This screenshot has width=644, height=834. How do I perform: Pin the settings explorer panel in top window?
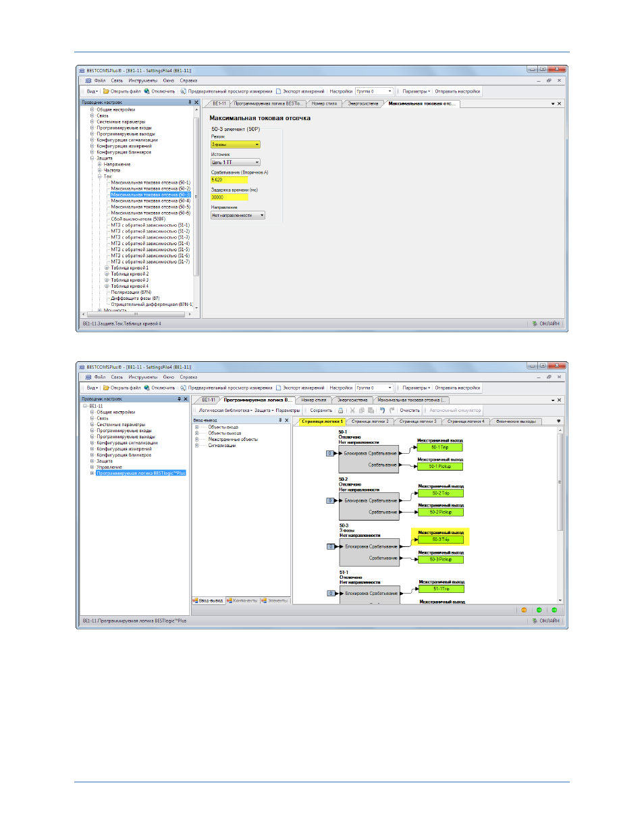coord(190,103)
